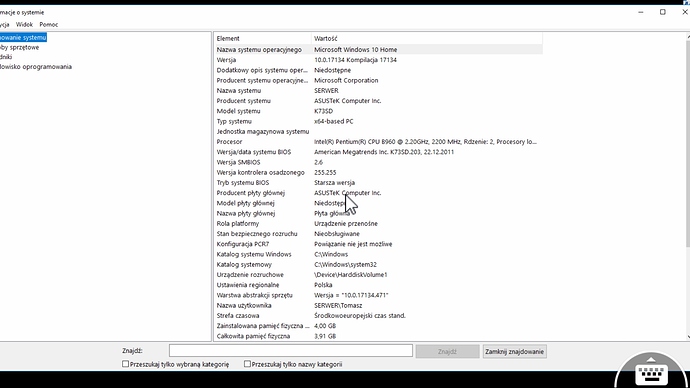Open the on-screen keyboard button

pos(652,373)
